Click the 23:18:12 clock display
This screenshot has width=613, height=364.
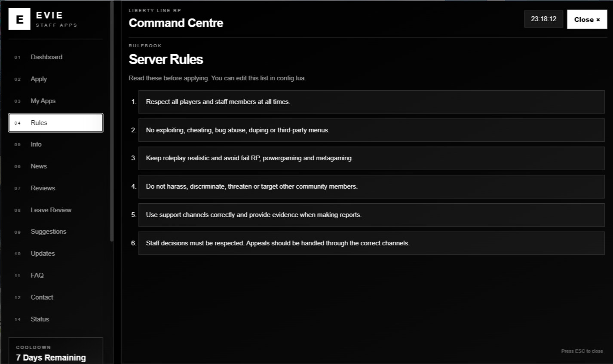(543, 19)
